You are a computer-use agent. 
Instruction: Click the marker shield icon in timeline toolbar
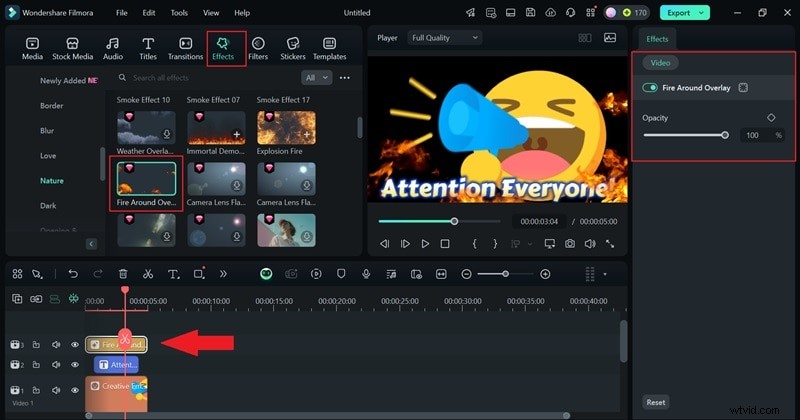341,274
